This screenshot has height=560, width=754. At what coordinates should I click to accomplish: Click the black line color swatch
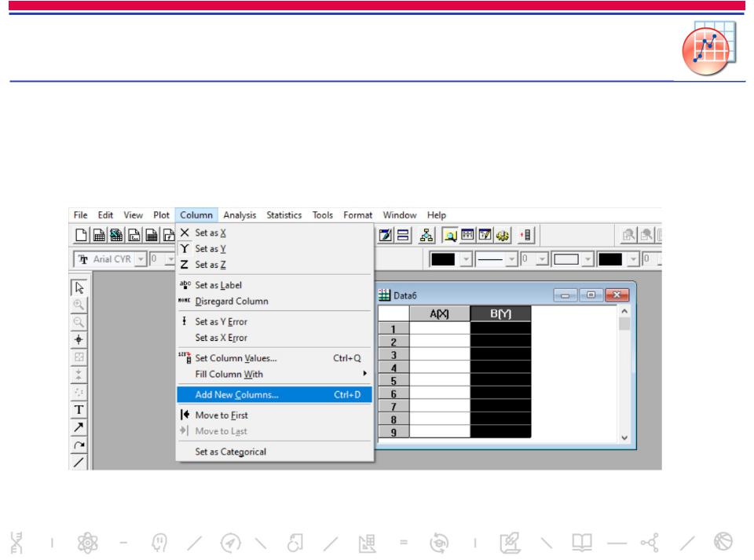pyautogui.click(x=443, y=259)
